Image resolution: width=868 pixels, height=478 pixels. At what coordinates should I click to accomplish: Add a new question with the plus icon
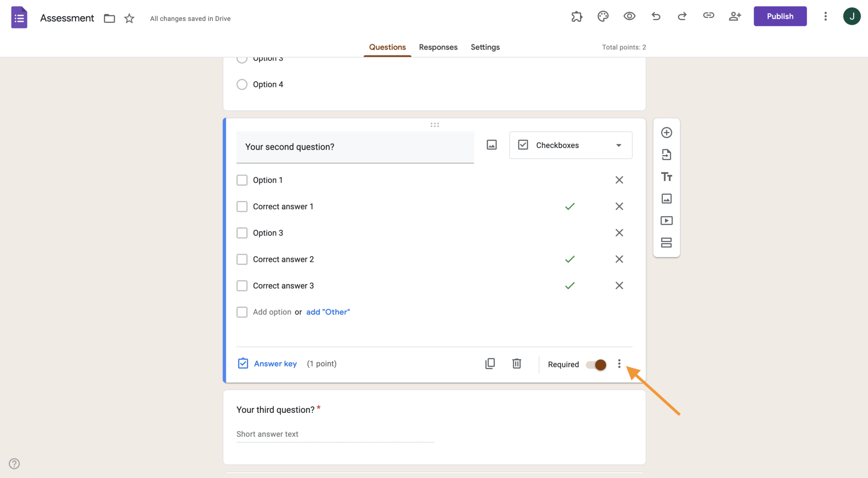coord(666,132)
